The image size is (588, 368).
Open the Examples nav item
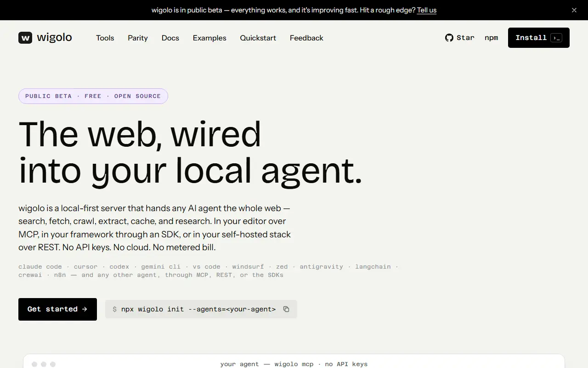tap(209, 38)
